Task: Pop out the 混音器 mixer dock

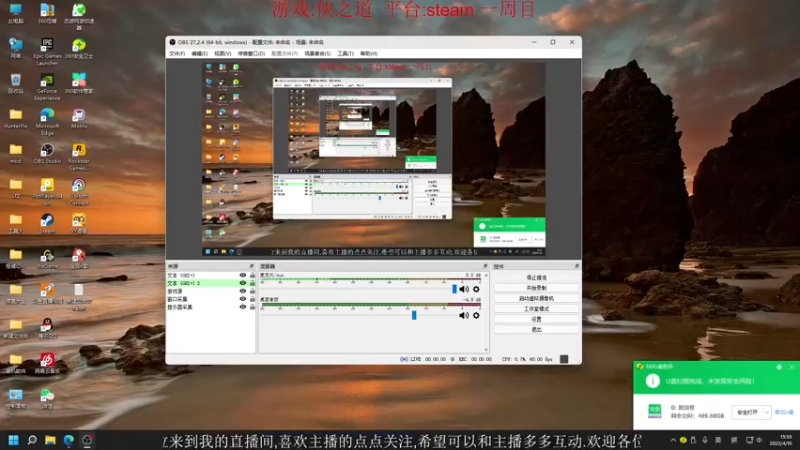Action: pyautogui.click(x=485, y=266)
